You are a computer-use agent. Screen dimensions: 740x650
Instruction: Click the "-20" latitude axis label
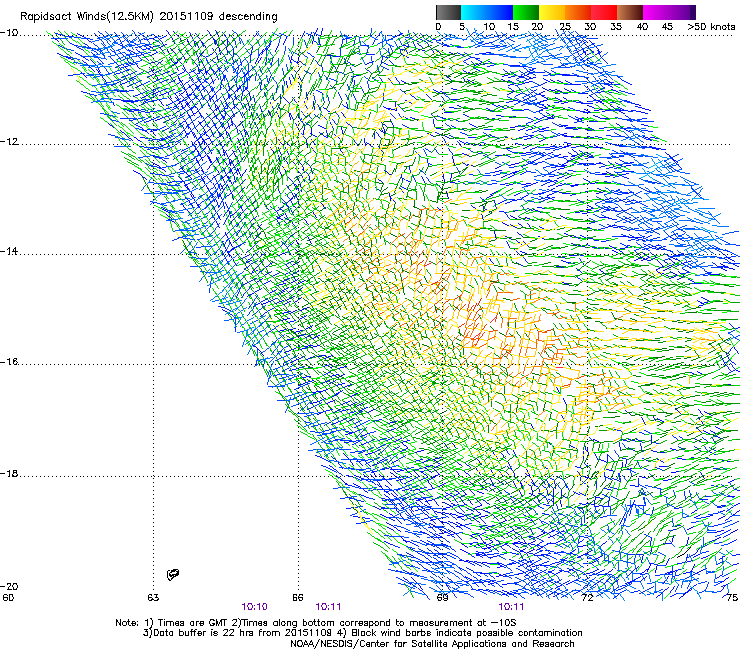(9, 586)
